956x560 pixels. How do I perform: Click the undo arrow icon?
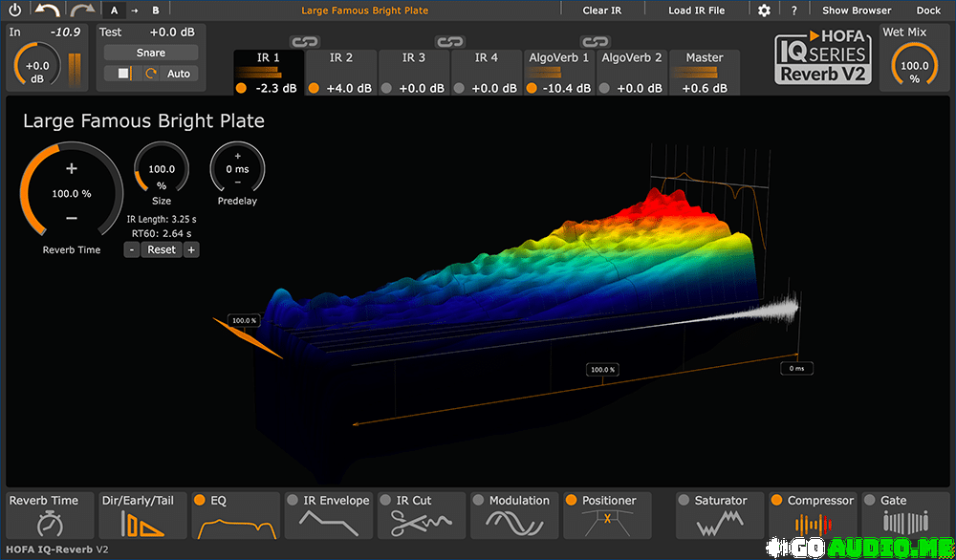(48, 11)
